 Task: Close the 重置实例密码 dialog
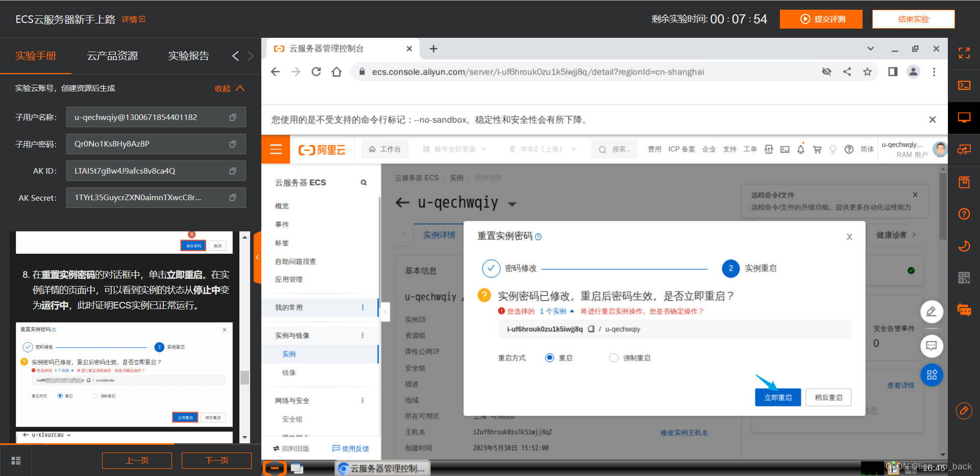849,236
